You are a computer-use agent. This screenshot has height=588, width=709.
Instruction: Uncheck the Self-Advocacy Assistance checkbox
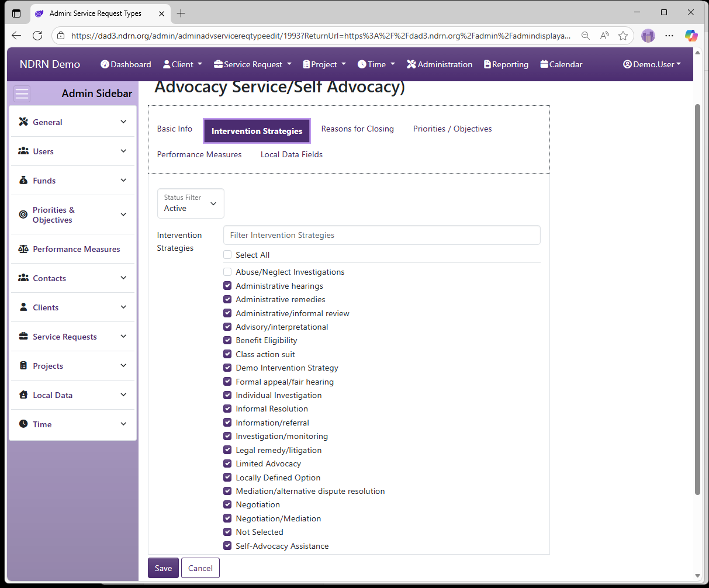click(x=227, y=546)
